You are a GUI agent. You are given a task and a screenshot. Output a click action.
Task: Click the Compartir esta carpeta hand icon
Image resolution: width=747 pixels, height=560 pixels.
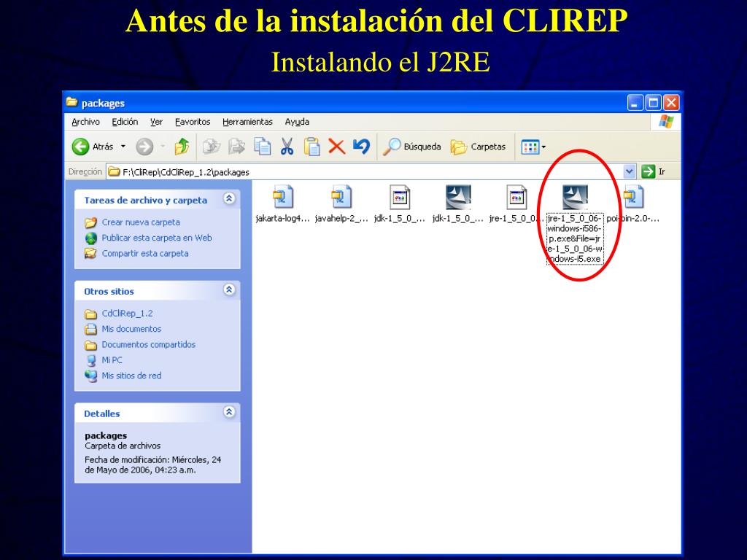pos(90,253)
